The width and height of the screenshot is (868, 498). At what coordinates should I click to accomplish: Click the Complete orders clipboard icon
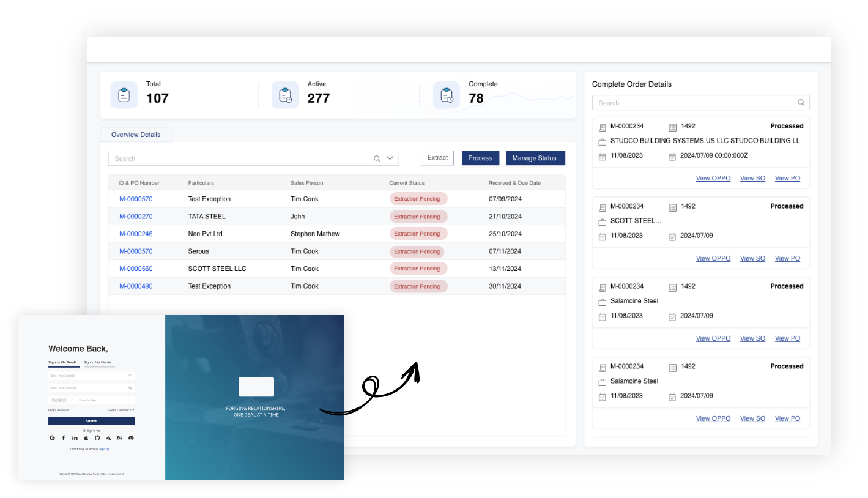pyautogui.click(x=447, y=95)
